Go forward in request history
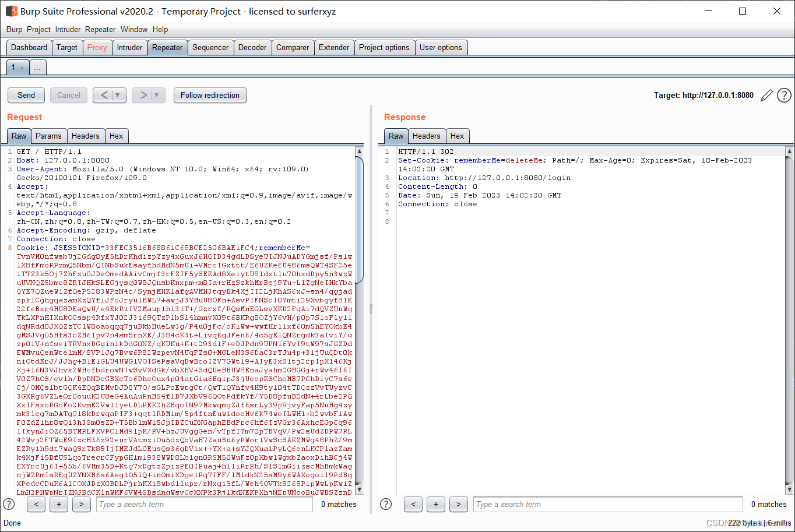 (x=143, y=95)
